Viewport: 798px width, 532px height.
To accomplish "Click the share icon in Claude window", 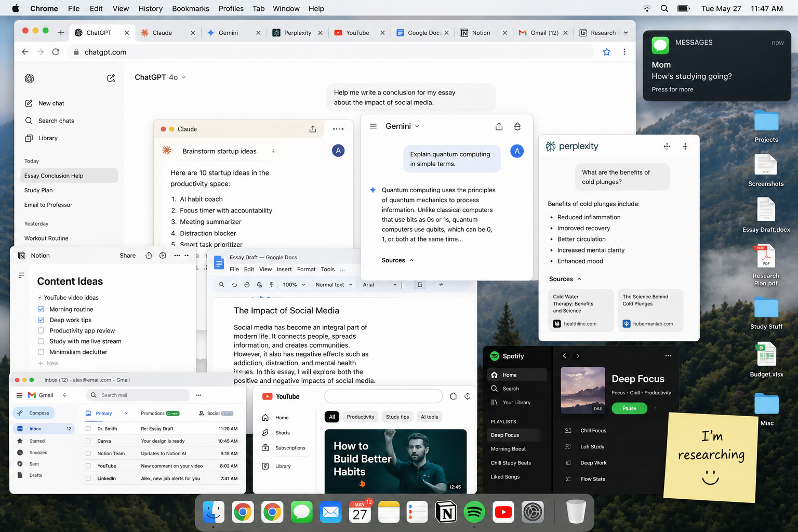I will click(x=313, y=129).
